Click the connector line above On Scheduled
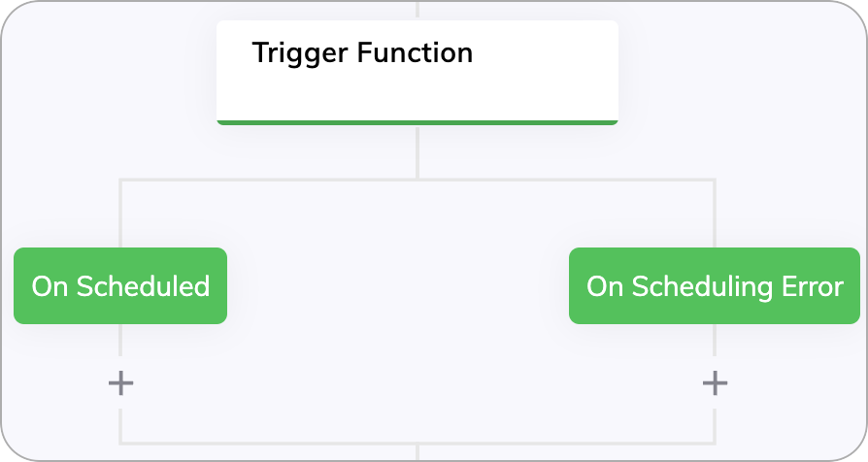Viewport: 868px width, 462px height. coord(120,214)
